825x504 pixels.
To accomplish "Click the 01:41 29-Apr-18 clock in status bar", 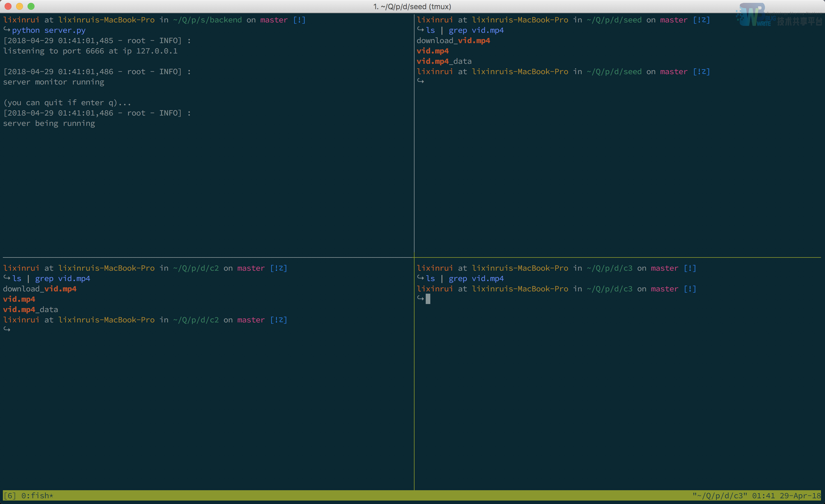I will (786, 496).
